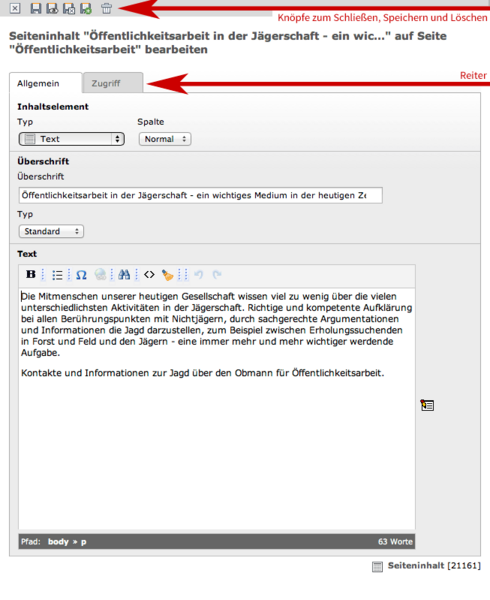Insert a bulleted list
This screenshot has width=490, height=600.
point(57,275)
